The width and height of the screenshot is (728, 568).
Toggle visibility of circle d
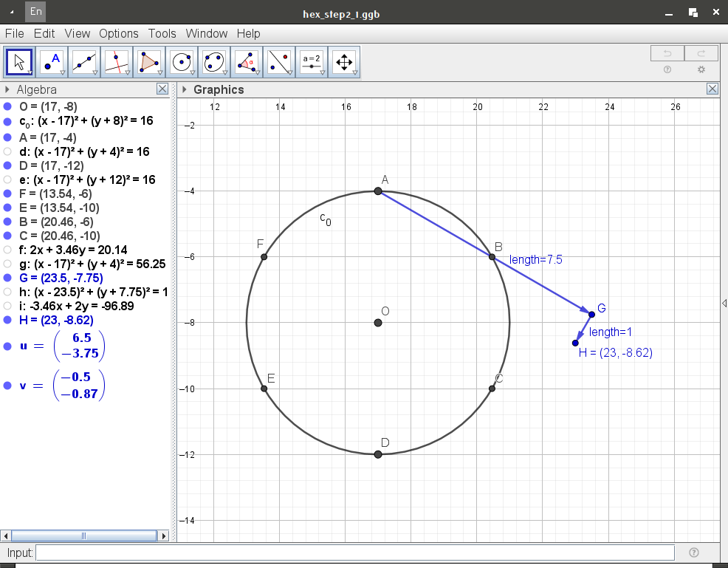click(7, 151)
